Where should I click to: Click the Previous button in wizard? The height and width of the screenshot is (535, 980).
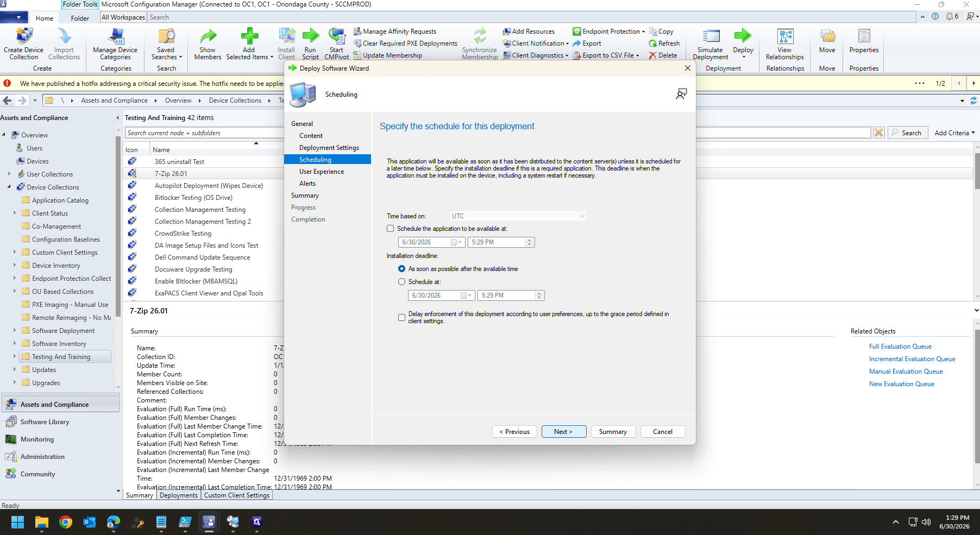tap(514, 431)
